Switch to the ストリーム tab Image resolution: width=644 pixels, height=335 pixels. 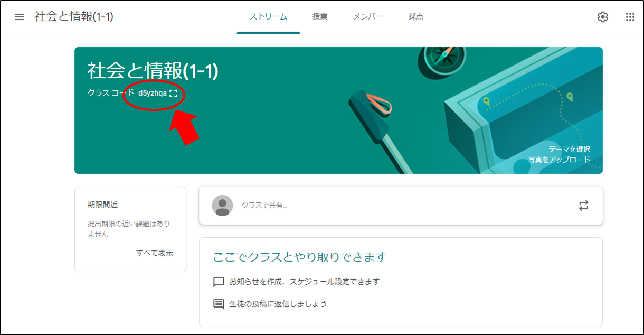pos(268,17)
